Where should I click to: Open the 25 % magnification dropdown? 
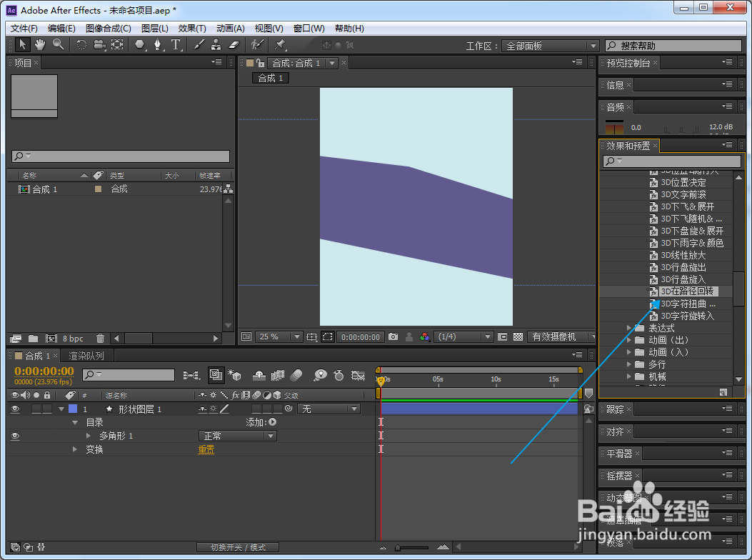pos(279,337)
